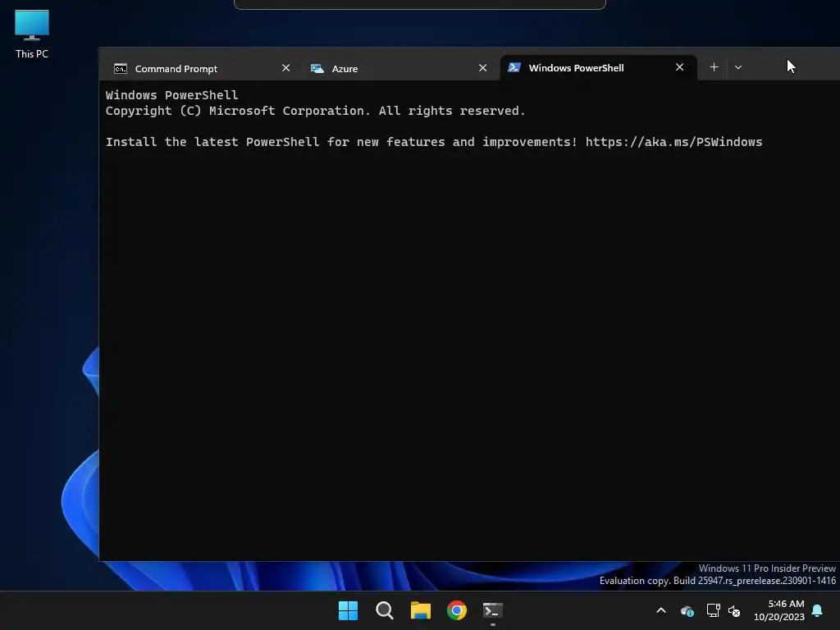Click the Azure cloud shell tab icon
840x630 pixels.
tap(317, 69)
